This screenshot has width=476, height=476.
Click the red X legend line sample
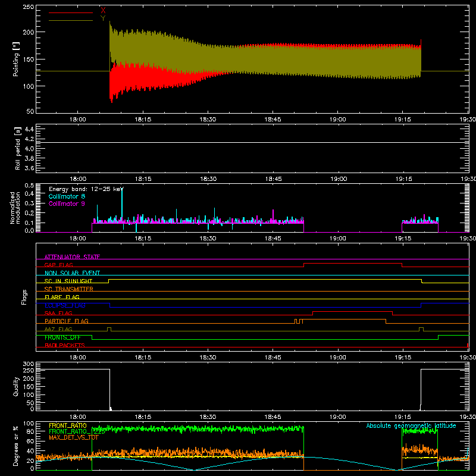70,12
